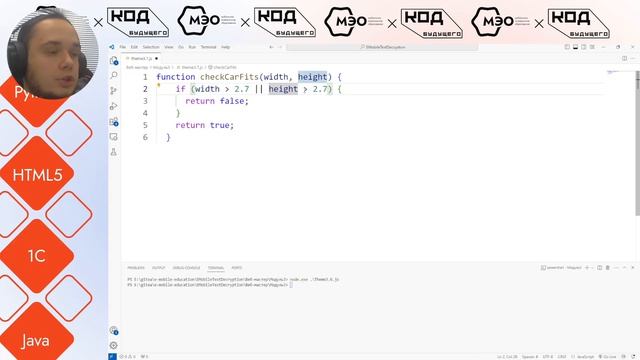Click the Go Live status bar button
Screen dimensions: 640x360
(607, 357)
